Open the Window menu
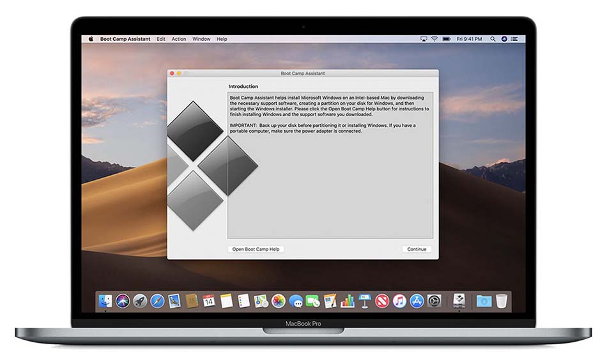The width and height of the screenshot is (607, 364). [x=201, y=39]
